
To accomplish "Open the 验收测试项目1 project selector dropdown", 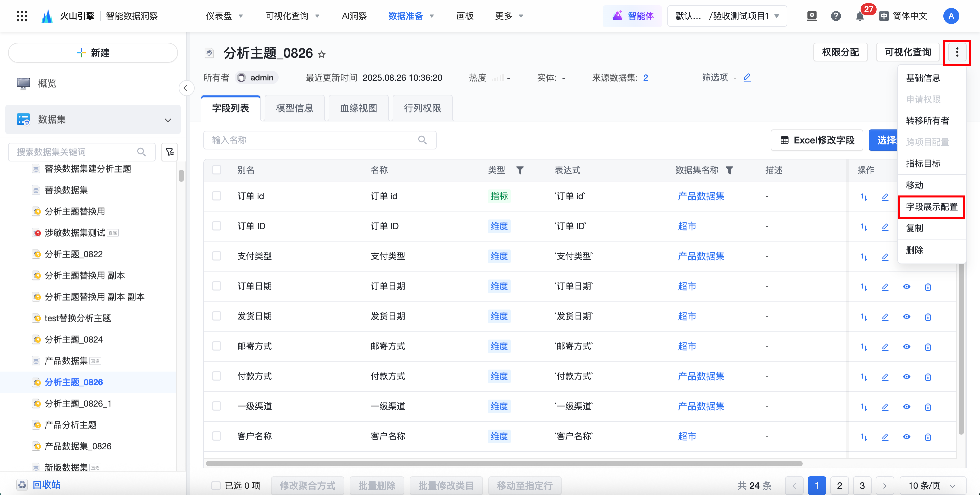I will click(x=727, y=16).
